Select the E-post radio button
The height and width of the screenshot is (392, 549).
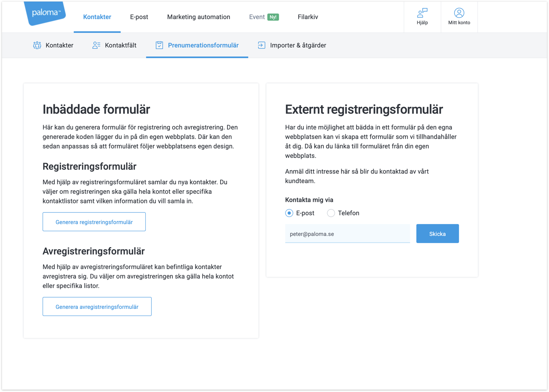289,213
